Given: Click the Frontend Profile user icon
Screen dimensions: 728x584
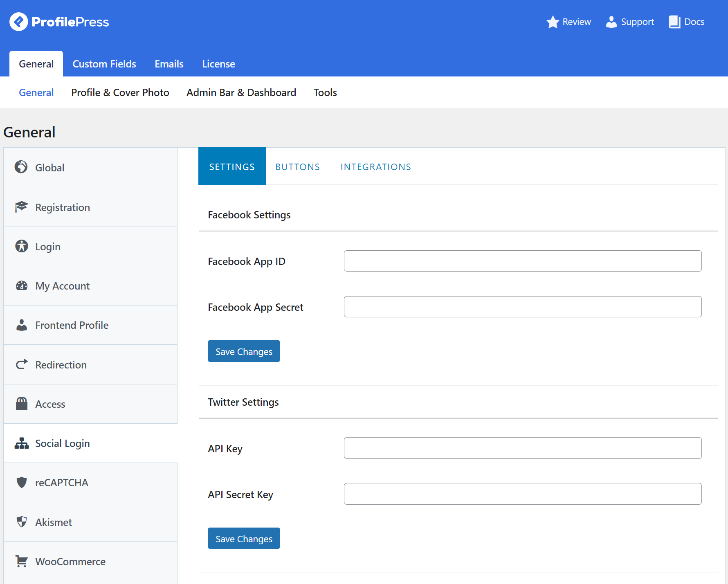Looking at the screenshot, I should (x=22, y=325).
